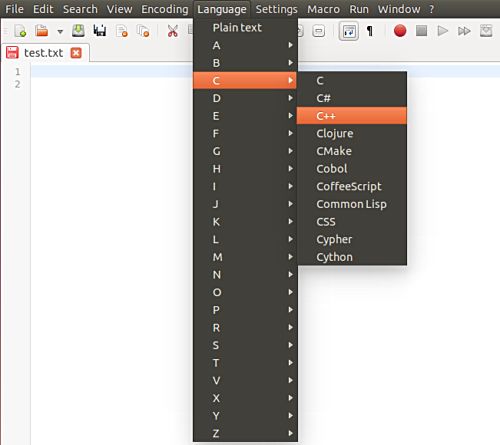Viewport: 500px width, 445px height.
Task: Expand the X languages submenu
Action: coord(245,398)
